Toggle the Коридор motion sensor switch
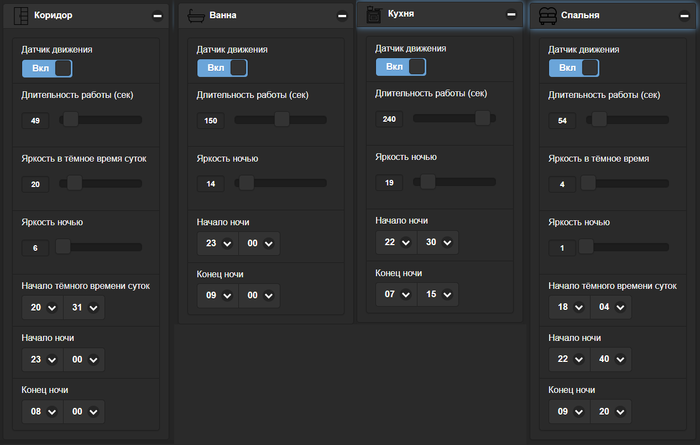This screenshot has width=700, height=445. (47, 68)
